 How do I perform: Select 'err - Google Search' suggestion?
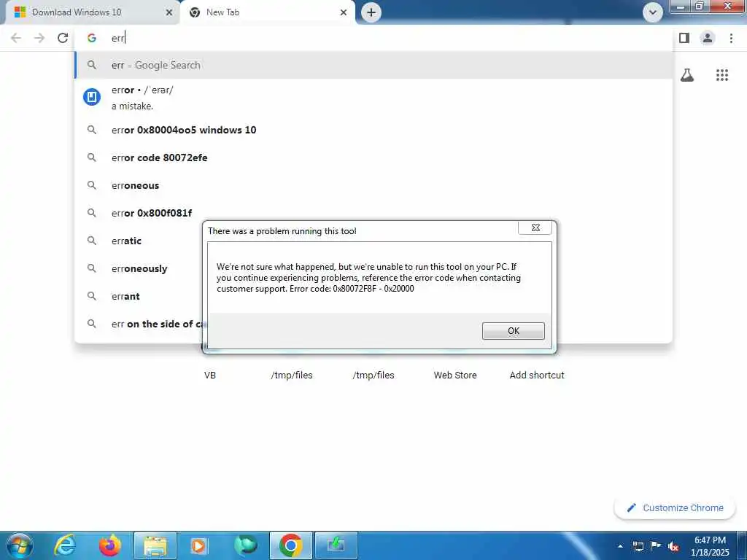(x=373, y=65)
